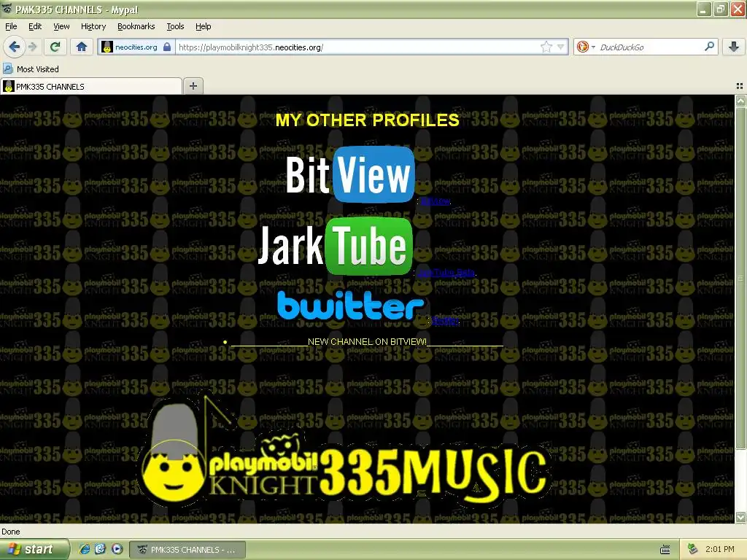The image size is (747, 560).
Task: Go to the Home page icon
Action: 82,47
